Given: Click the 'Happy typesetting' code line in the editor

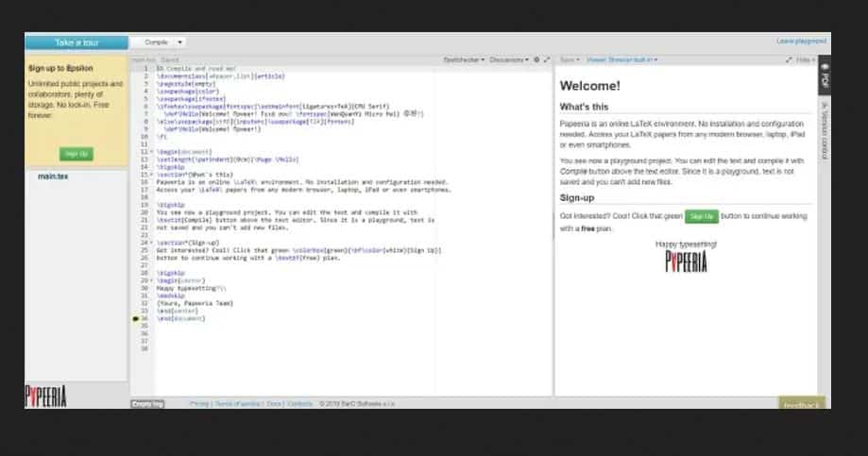Looking at the screenshot, I should [191, 288].
